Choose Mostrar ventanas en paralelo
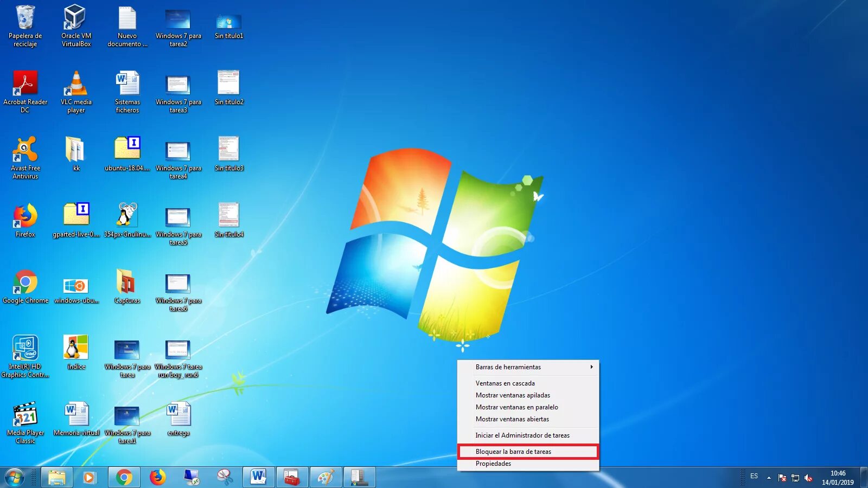The image size is (868, 488). (x=528, y=407)
